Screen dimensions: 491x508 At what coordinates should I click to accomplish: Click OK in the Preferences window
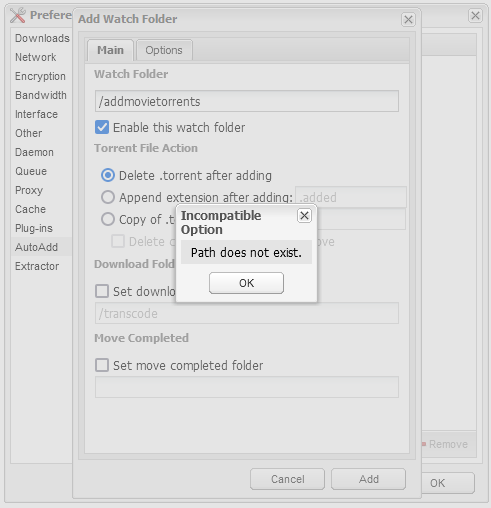448,483
